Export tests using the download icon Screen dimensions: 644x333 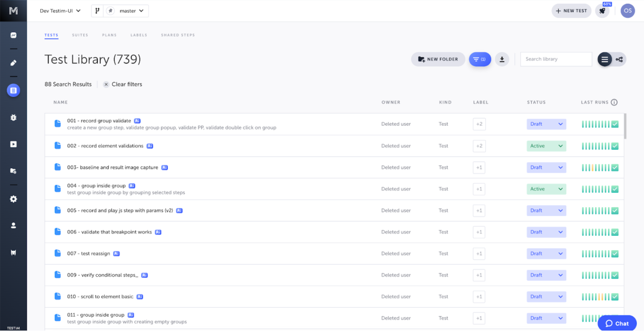(x=502, y=59)
